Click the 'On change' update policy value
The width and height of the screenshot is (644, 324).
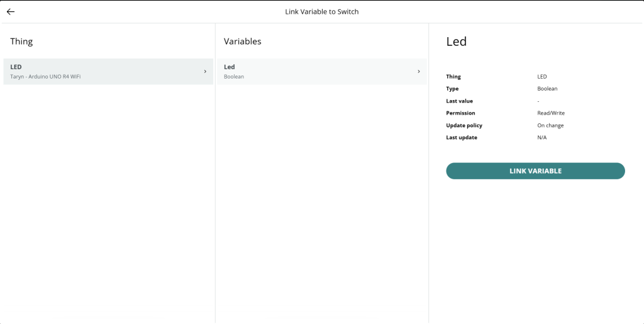(x=550, y=125)
